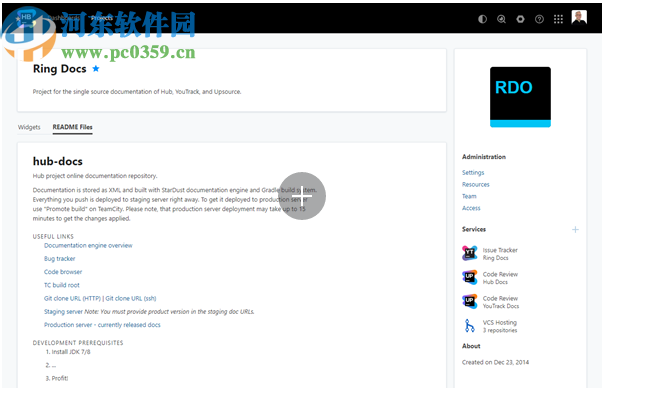The height and width of the screenshot is (413, 665).
Task: Click the RDO project logo
Action: point(520,97)
